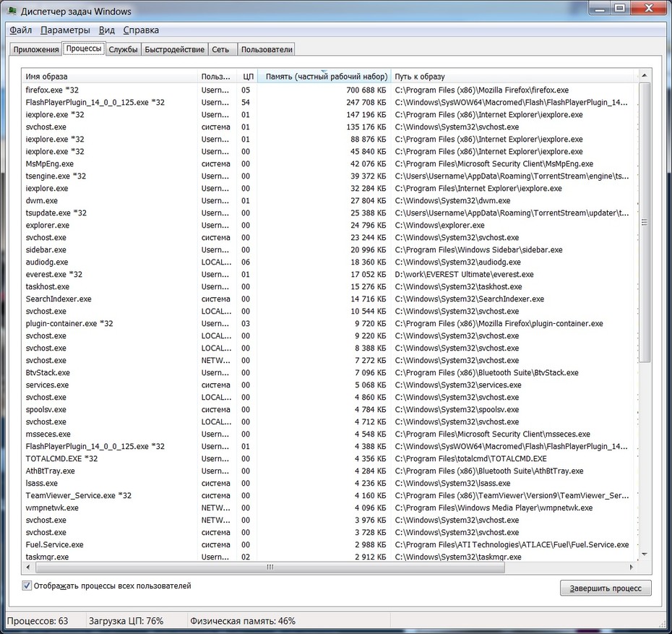
Task: Select the taskhost.exe process
Action: point(329,287)
